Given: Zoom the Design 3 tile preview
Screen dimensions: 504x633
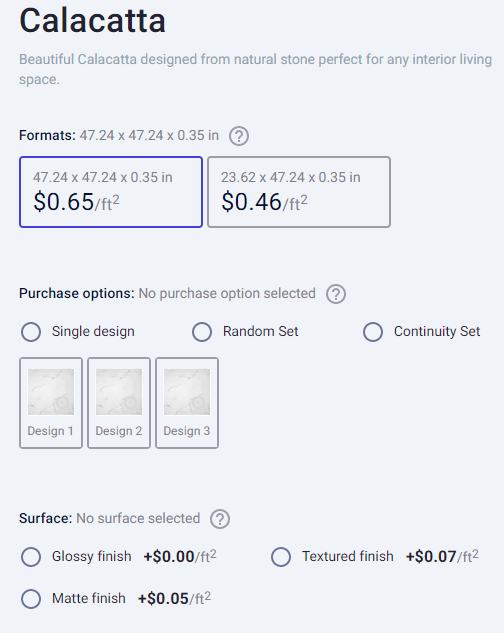Looking at the screenshot, I should 198,402.
